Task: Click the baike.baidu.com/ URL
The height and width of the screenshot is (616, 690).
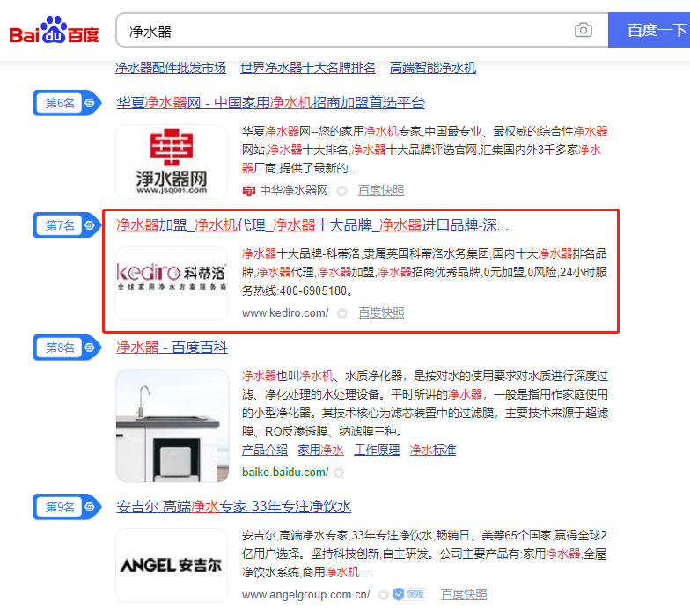Action: tap(285, 472)
